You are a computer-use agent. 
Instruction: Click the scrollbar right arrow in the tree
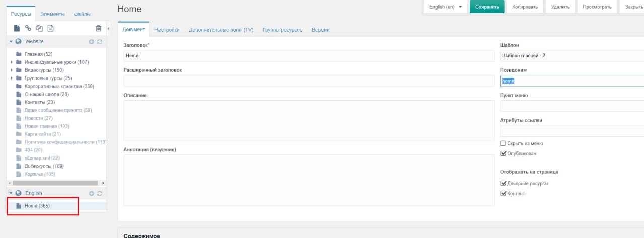click(x=103, y=183)
